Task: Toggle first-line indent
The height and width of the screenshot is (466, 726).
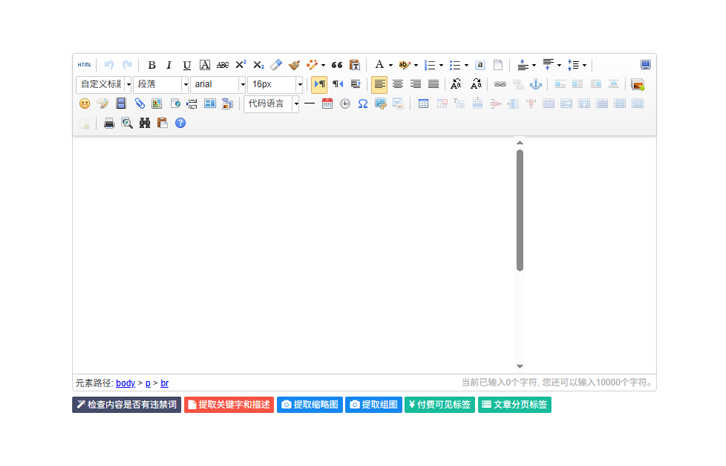Action: [356, 84]
